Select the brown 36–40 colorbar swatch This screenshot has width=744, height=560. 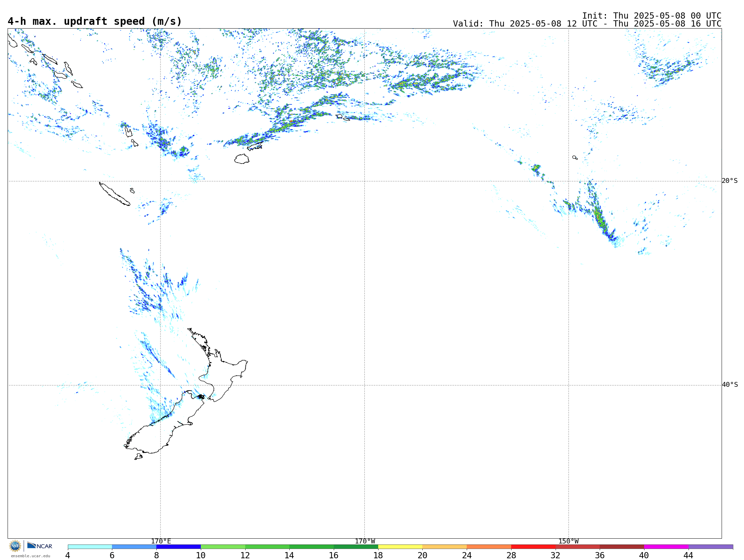[622, 547]
